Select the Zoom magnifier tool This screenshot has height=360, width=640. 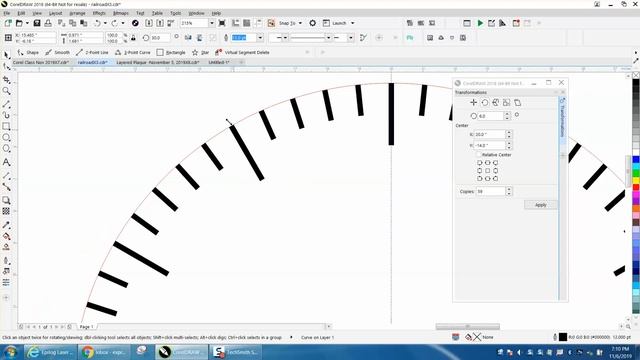(6, 91)
